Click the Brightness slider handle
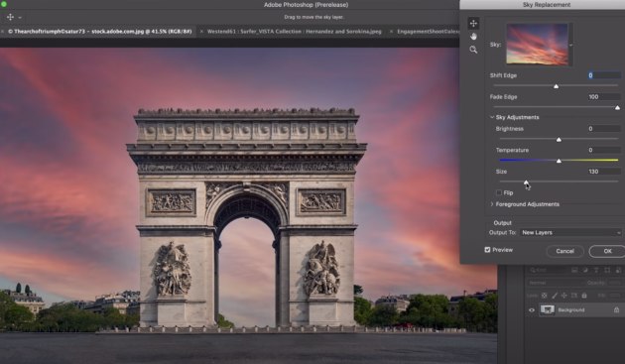Image resolution: width=625 pixels, height=364 pixels. [559, 140]
